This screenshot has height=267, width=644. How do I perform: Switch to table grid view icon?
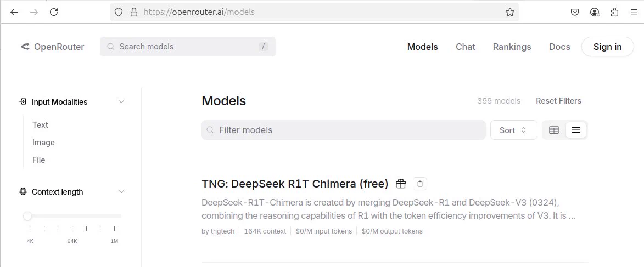coord(554,130)
